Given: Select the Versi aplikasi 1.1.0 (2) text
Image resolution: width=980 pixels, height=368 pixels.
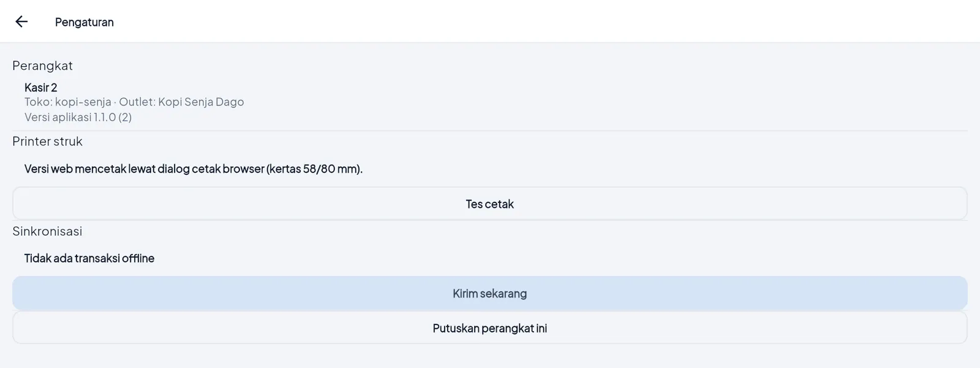Looking at the screenshot, I should tap(78, 117).
